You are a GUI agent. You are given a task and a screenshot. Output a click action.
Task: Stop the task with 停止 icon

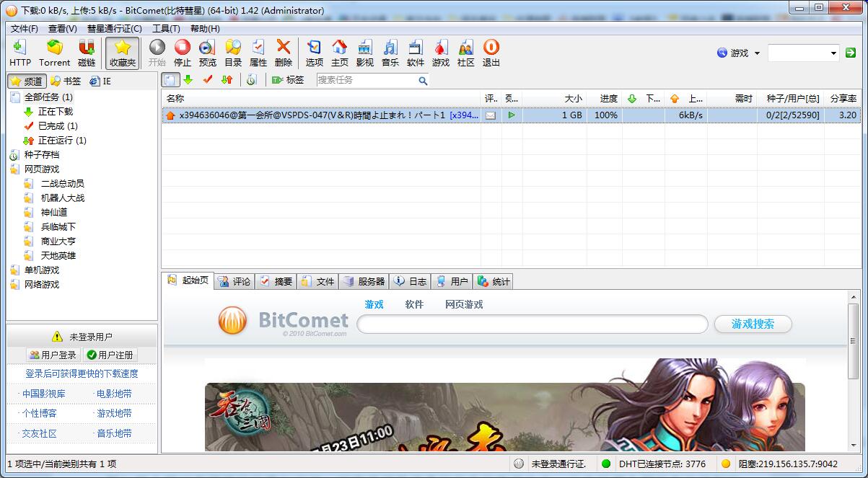[x=183, y=53]
